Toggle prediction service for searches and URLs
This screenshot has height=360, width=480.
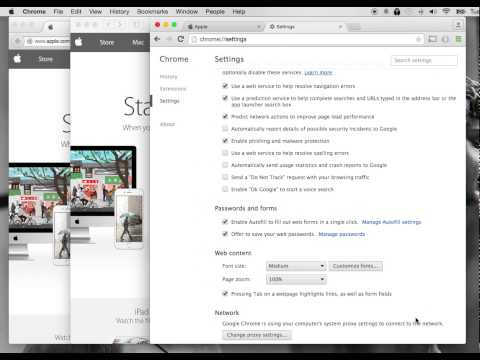click(225, 98)
